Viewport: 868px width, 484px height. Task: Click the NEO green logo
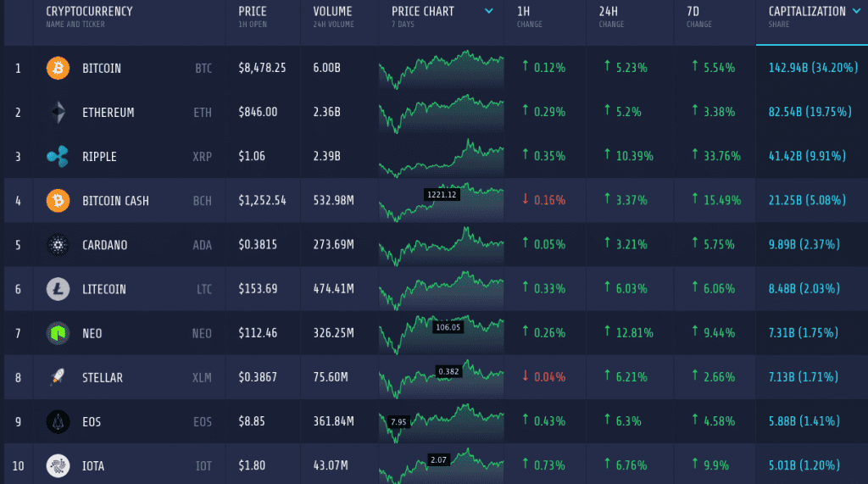coord(58,333)
